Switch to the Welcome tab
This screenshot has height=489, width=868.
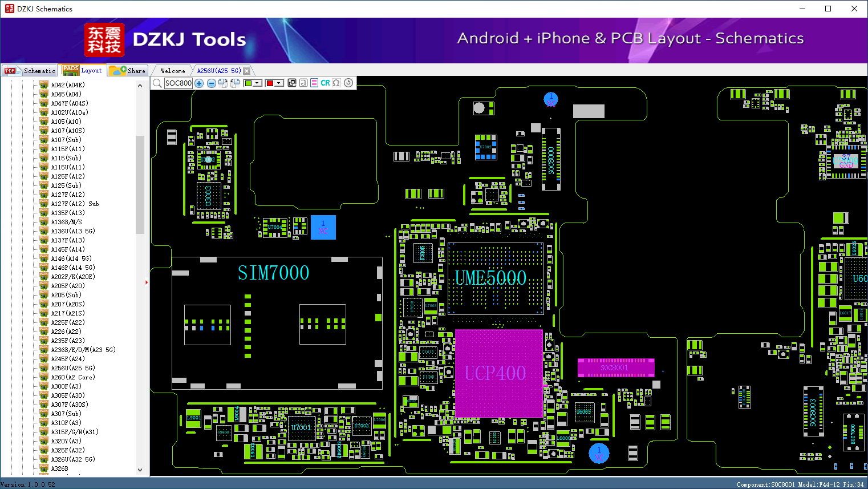pos(173,71)
